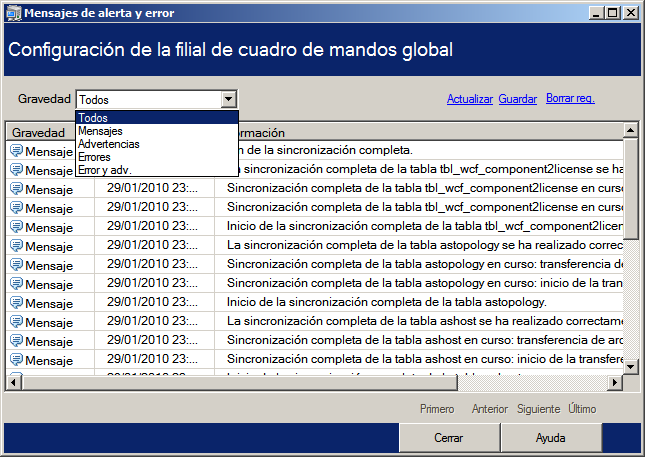Click 'tbl_wcf_component2license se ha' text in second row

click(433, 169)
